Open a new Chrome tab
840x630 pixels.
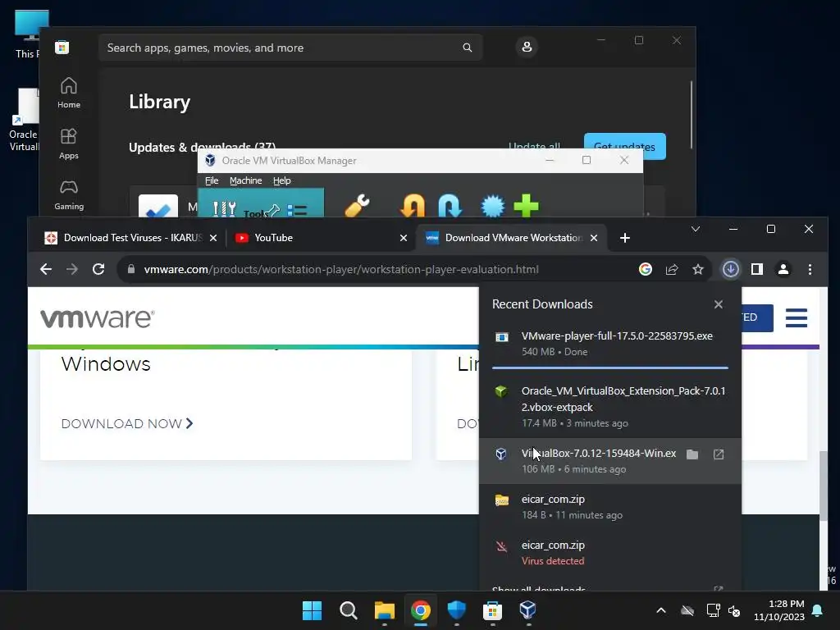tap(624, 238)
